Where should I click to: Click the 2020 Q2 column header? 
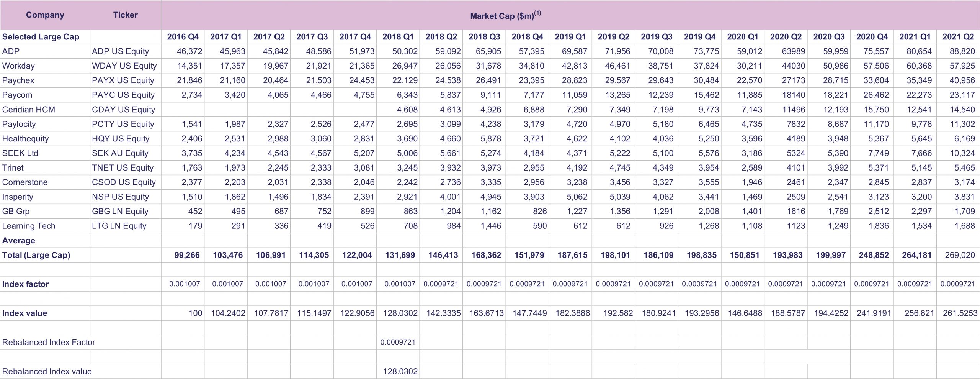coord(786,37)
